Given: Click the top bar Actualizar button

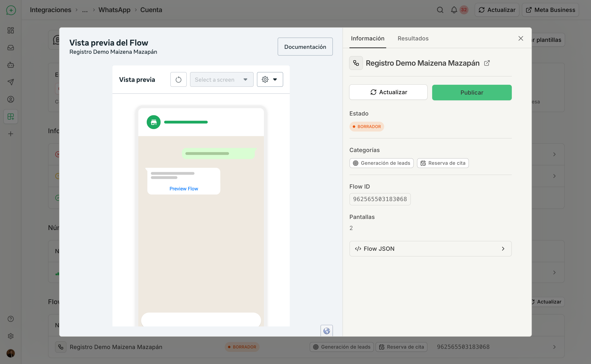Looking at the screenshot, I should click(497, 10).
